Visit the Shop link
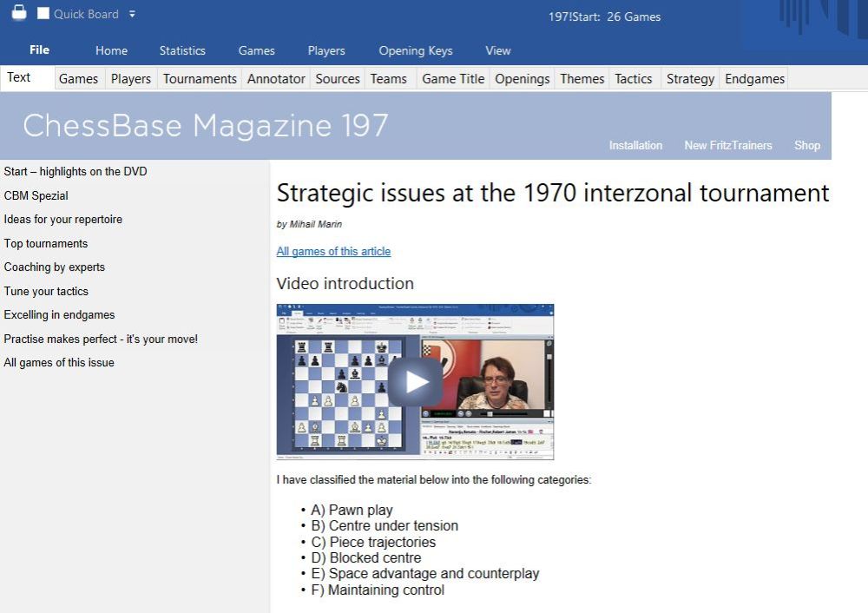The height and width of the screenshot is (613, 868). (806, 146)
